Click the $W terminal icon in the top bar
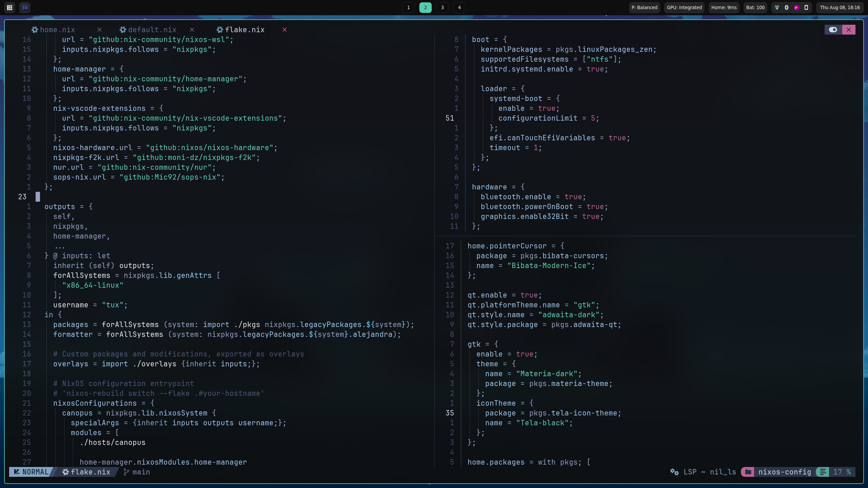Screen dimensions: 868x488 (x=25, y=7)
